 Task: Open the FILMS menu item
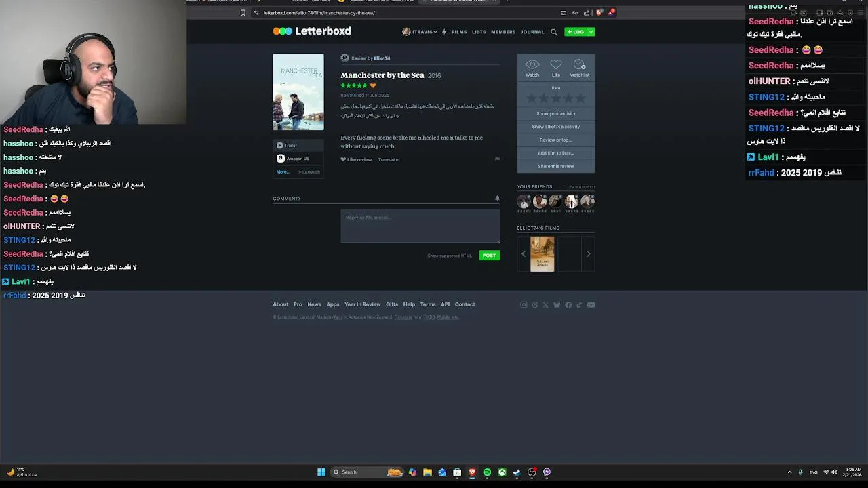tap(459, 32)
